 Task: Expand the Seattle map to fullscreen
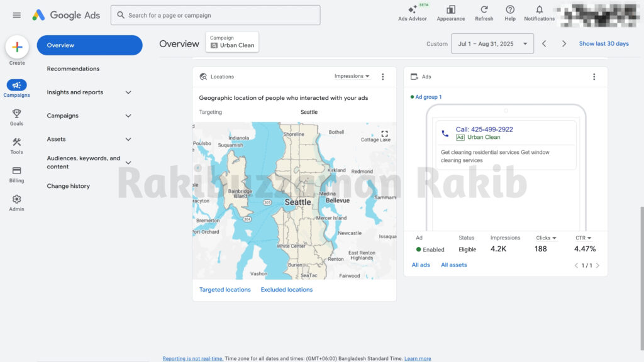[x=385, y=134]
